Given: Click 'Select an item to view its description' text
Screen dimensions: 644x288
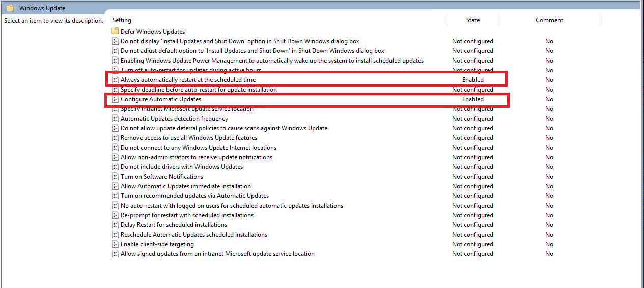Looking at the screenshot, I should [x=53, y=21].
